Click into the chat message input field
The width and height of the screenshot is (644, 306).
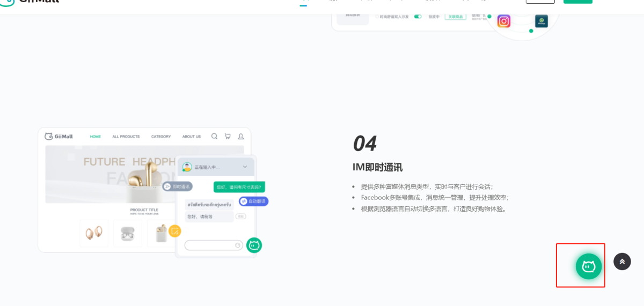click(209, 245)
